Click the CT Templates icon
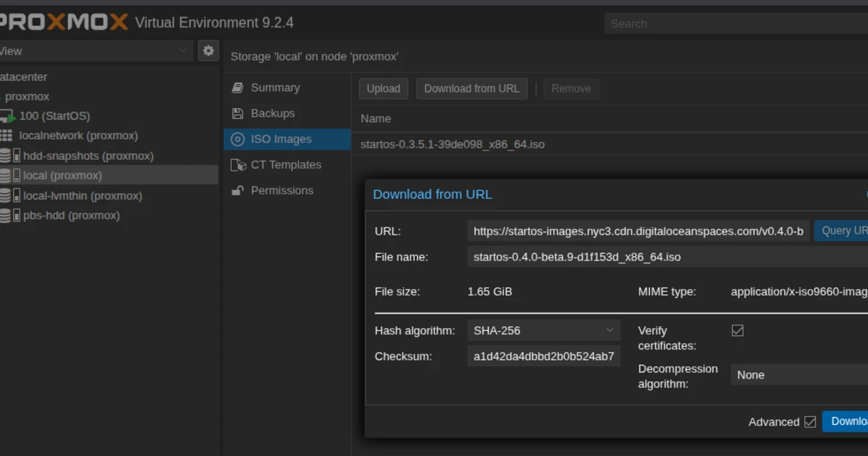Viewport: 868px width, 456px height. click(x=238, y=165)
